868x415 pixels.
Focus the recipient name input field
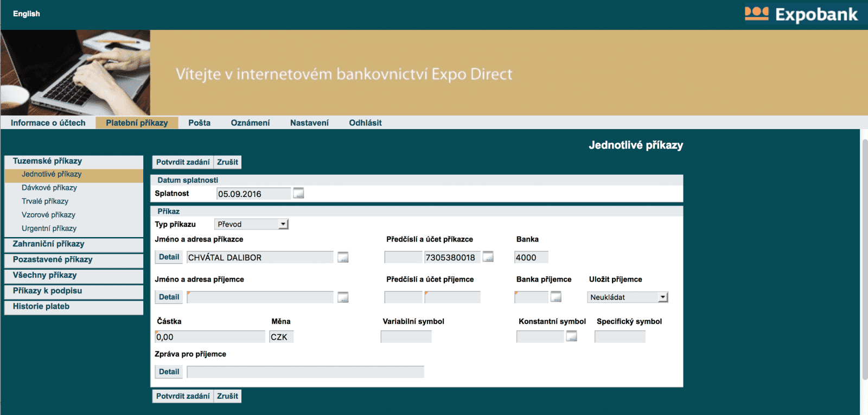point(260,297)
